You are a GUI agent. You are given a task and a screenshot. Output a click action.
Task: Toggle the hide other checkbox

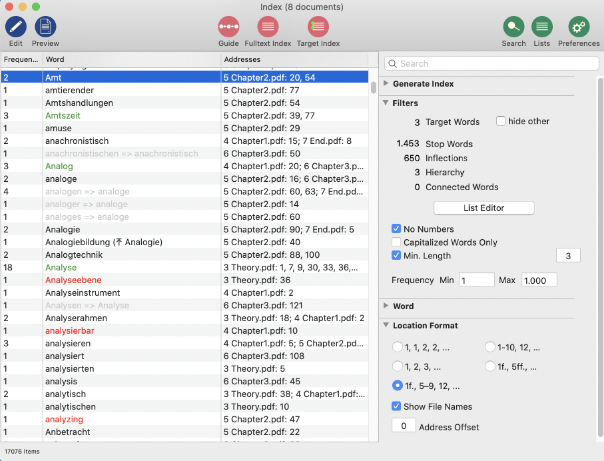[501, 121]
